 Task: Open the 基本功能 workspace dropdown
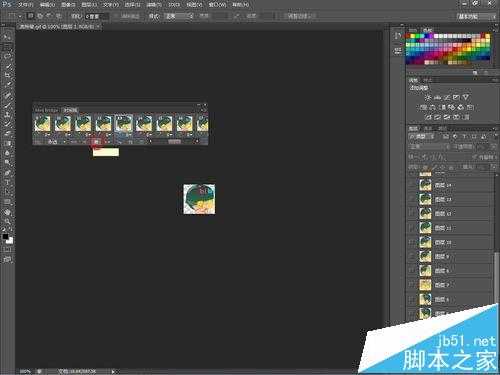tap(476, 16)
